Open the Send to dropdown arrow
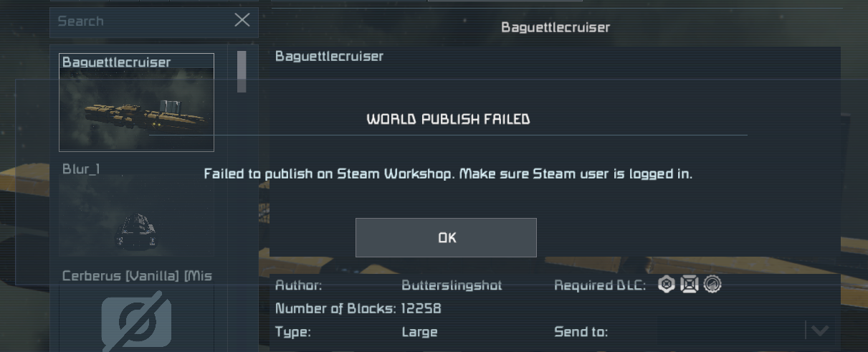868x352 pixels. [820, 330]
